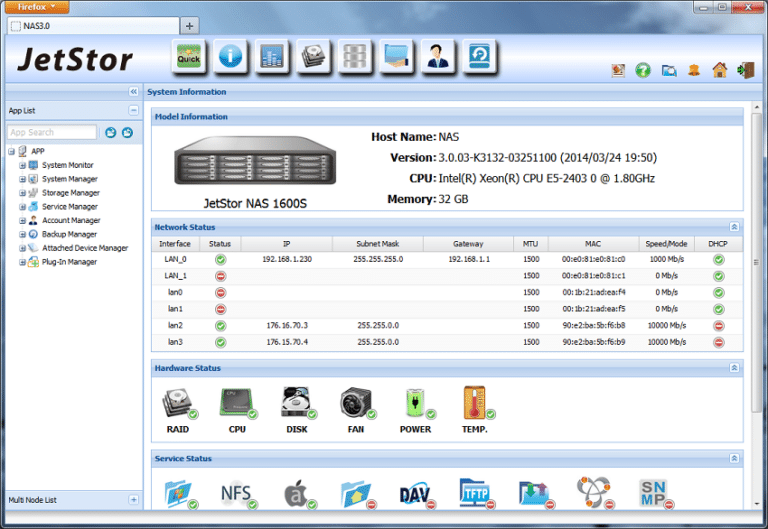Collapse the Service Status panel
The image size is (768, 529).
[x=734, y=458]
